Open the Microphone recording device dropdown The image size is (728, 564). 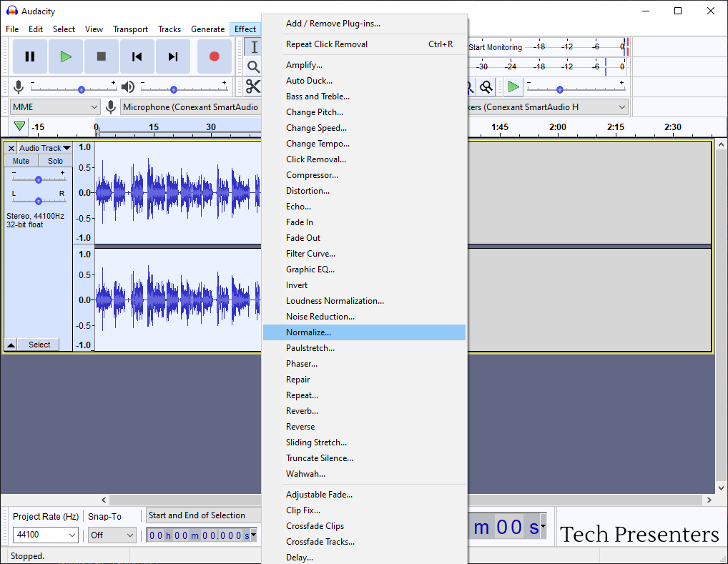point(190,107)
